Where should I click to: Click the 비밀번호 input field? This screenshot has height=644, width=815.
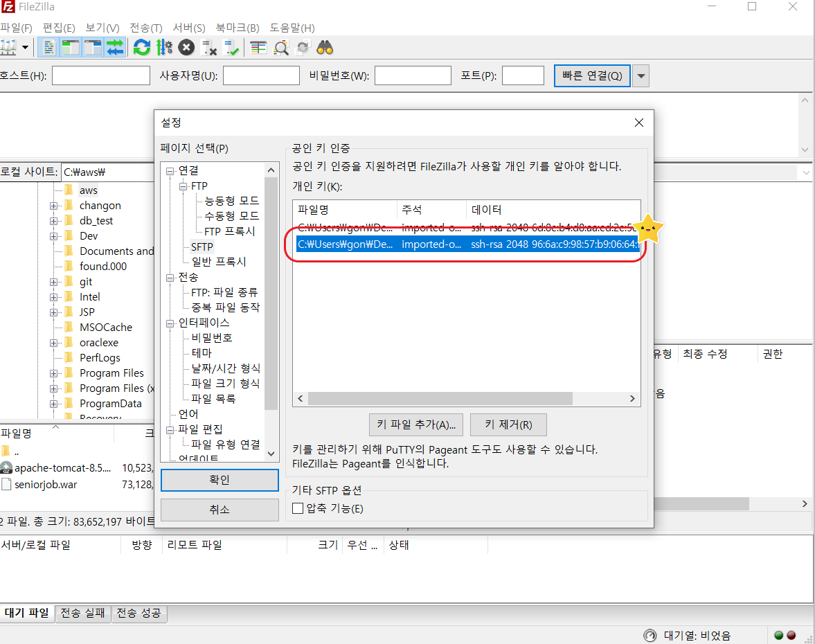413,76
